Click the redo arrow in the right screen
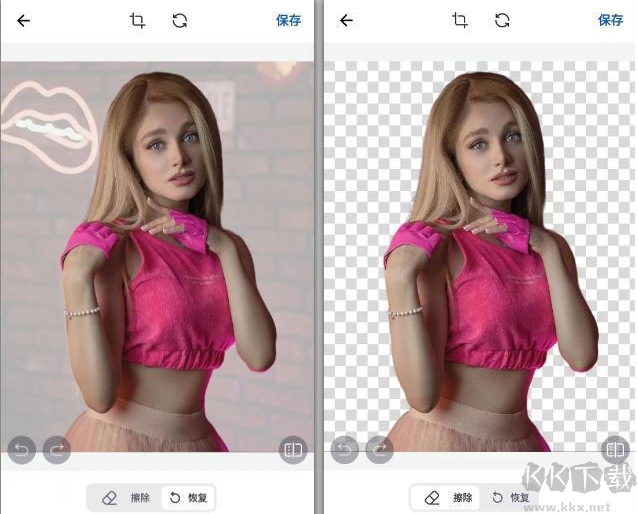Viewport: 638px width, 514px height. coord(380,451)
